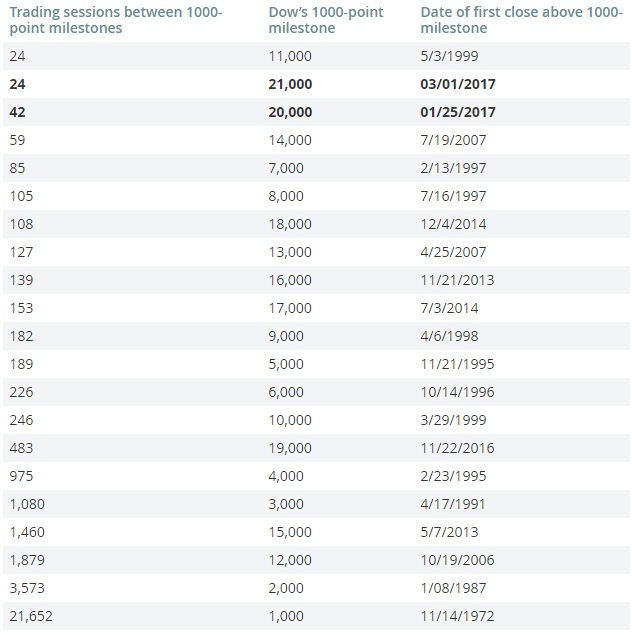632x635 pixels.
Task: Click the "Trading sessions between 1000-point milestones" column header
Action: (x=116, y=20)
